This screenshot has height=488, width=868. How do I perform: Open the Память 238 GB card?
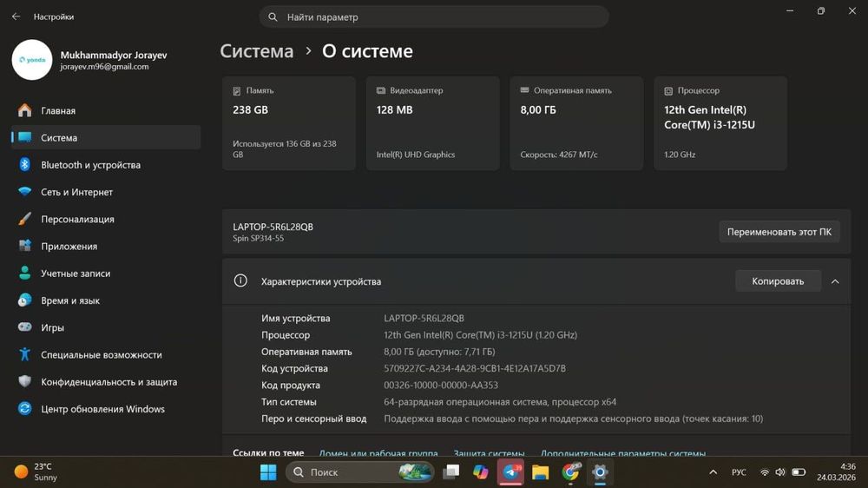(289, 123)
